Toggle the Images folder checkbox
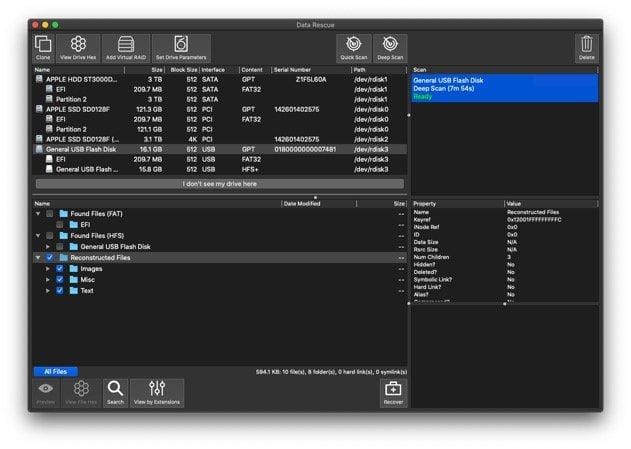Image resolution: width=631 pixels, height=449 pixels. 60,268
